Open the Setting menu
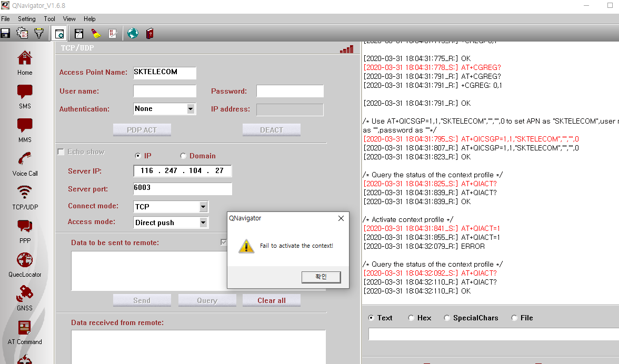Viewport: 619px width, 364px height. click(27, 18)
